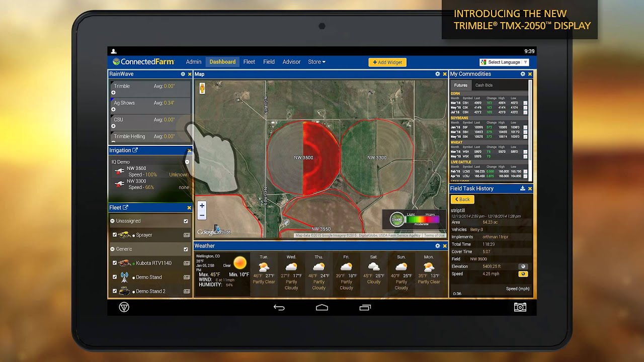Screen dimensions: 644x362
Task: Toggle live cattle Feb '15 LC5G checkbox
Action: pos(525,172)
